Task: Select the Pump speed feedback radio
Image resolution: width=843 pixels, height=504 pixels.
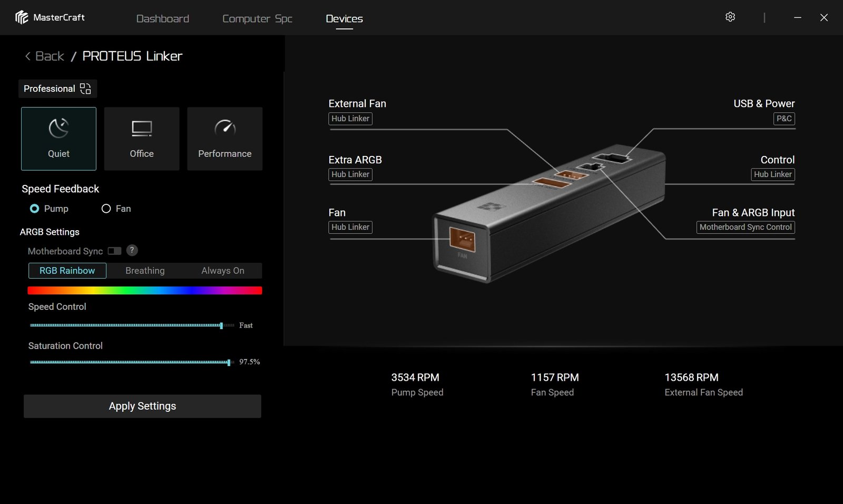Action: tap(35, 209)
